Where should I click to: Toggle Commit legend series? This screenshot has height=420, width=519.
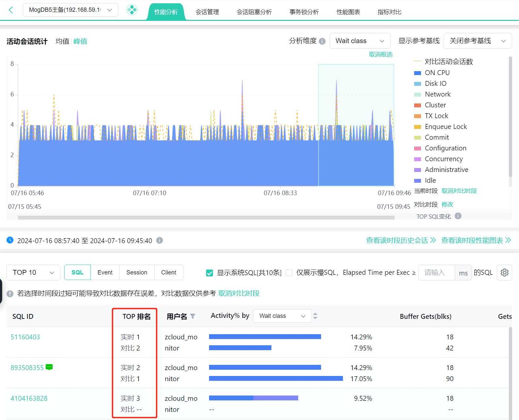pyautogui.click(x=431, y=137)
